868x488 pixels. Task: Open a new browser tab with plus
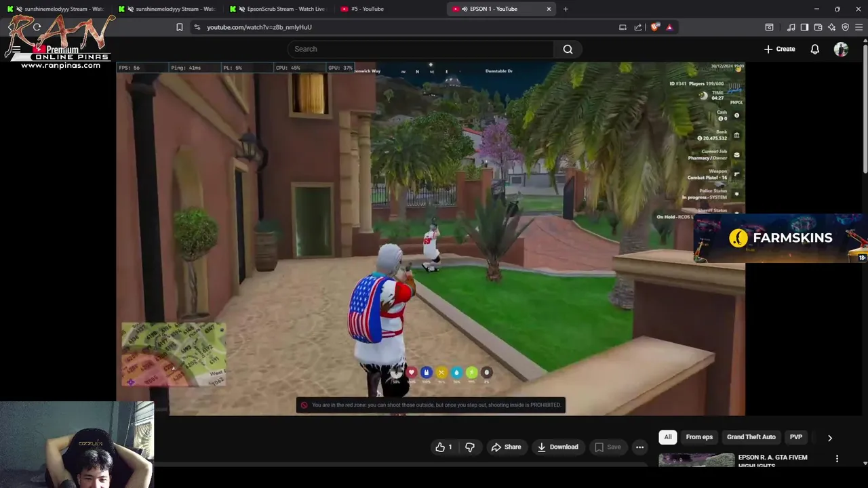pyautogui.click(x=566, y=9)
